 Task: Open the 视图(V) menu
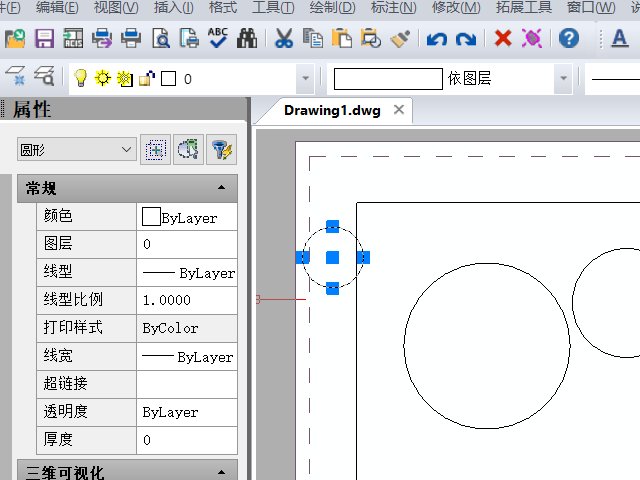click(116, 7)
